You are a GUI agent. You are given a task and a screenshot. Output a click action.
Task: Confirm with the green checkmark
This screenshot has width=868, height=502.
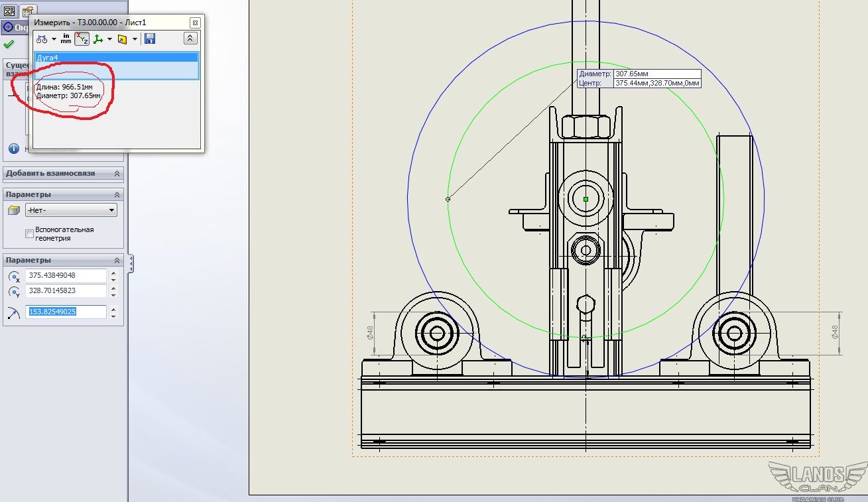pos(9,44)
